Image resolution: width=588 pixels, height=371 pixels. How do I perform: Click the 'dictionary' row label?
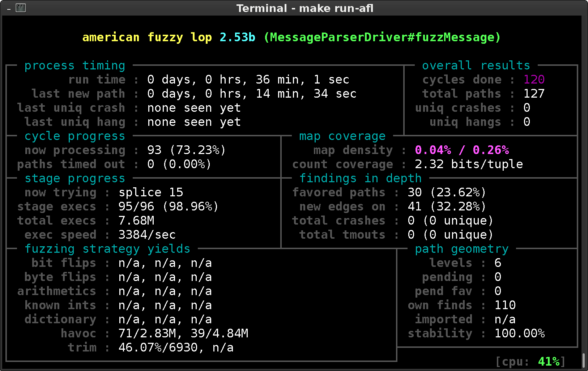pyautogui.click(x=60, y=319)
